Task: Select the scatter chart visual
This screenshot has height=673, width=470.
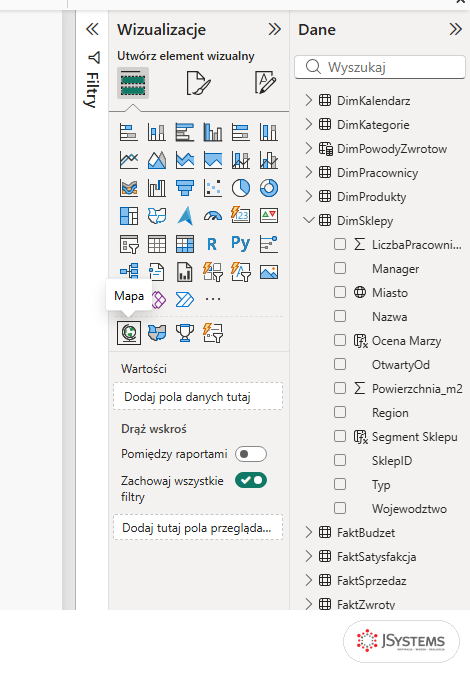Action: tap(213, 188)
